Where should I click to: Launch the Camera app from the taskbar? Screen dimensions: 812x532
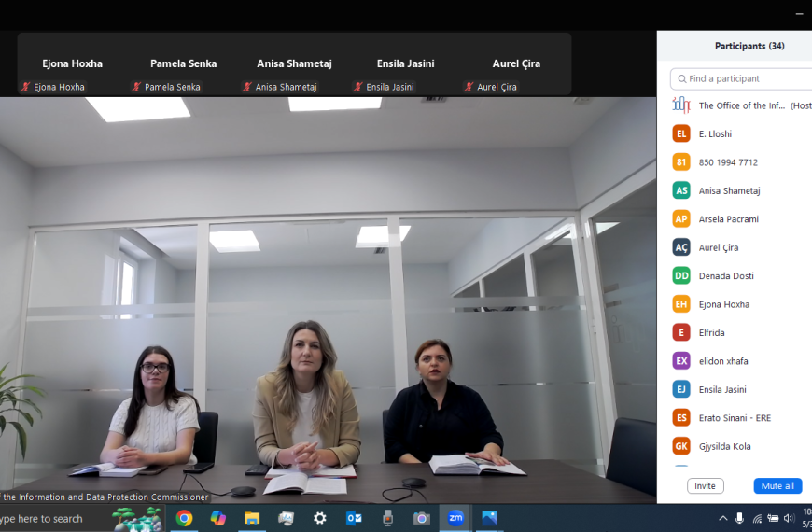point(422,518)
